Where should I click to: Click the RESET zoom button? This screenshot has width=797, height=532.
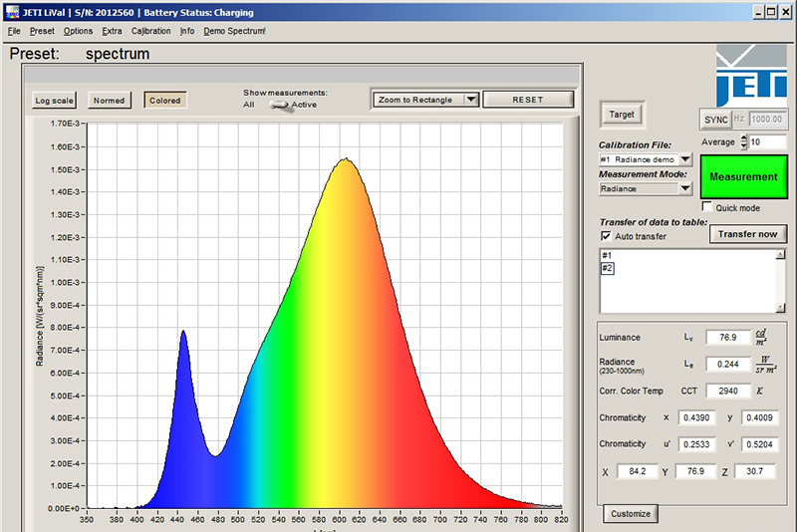point(528,100)
